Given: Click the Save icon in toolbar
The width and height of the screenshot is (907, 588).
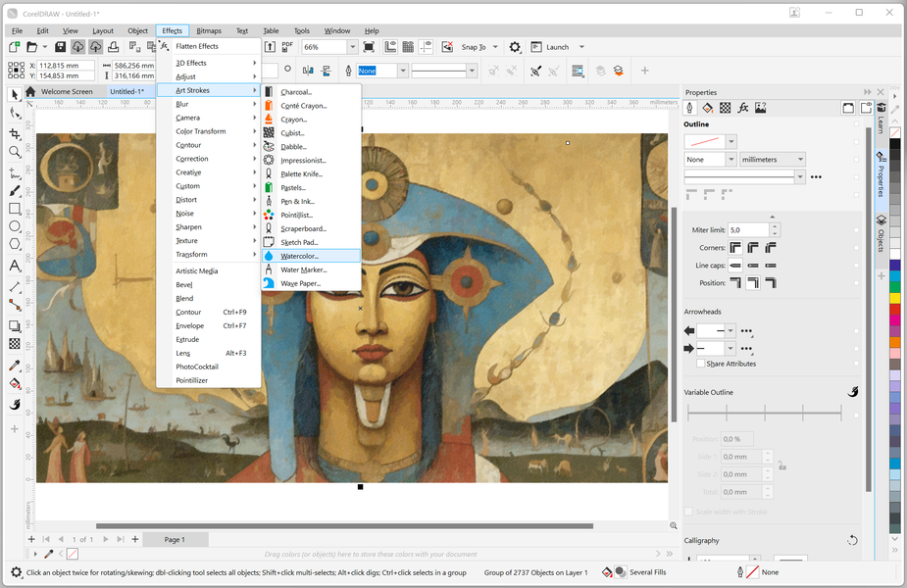Looking at the screenshot, I should click(60, 47).
